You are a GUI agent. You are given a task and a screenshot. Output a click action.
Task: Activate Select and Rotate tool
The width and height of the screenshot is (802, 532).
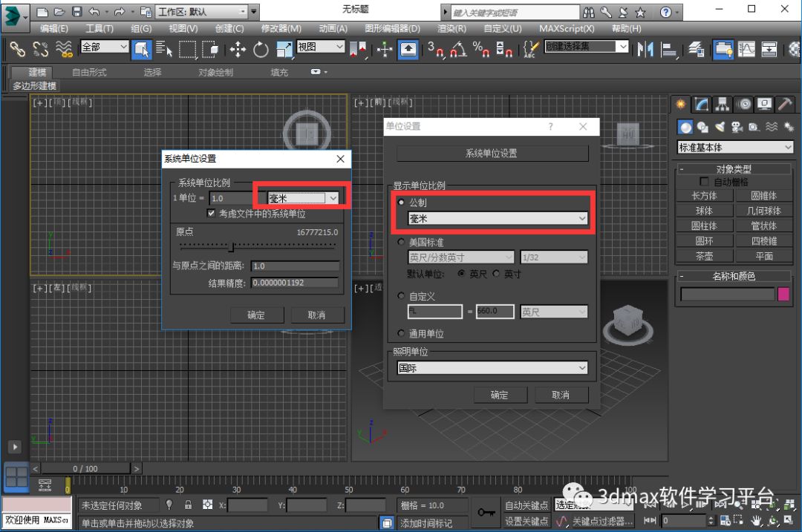(x=261, y=49)
